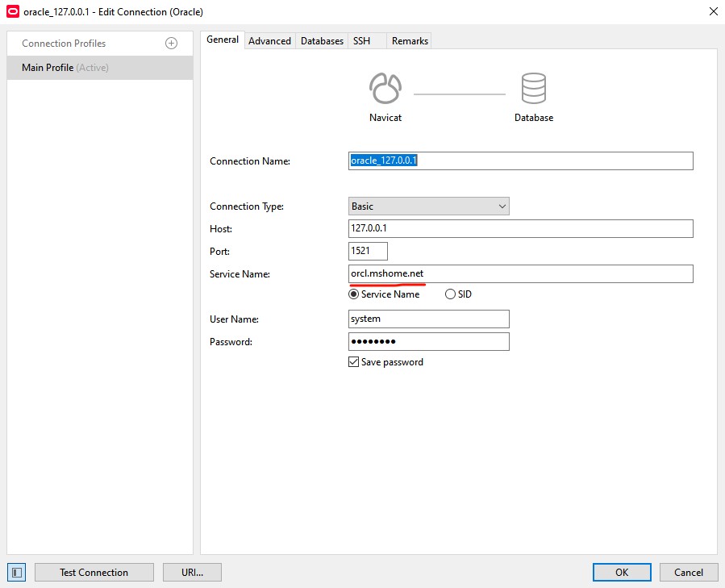Click the Connection Name input field
The width and height of the screenshot is (725, 588).
point(521,161)
